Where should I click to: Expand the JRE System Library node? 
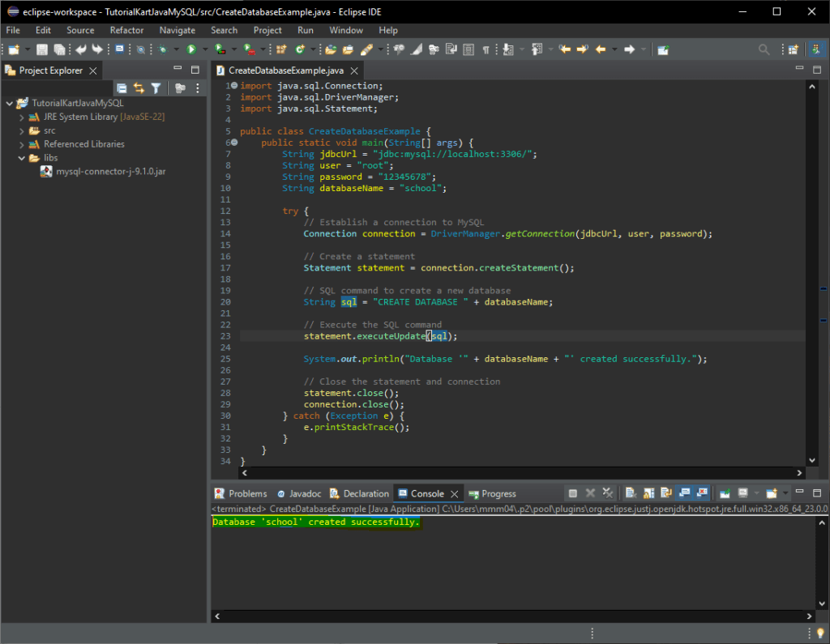click(x=22, y=117)
